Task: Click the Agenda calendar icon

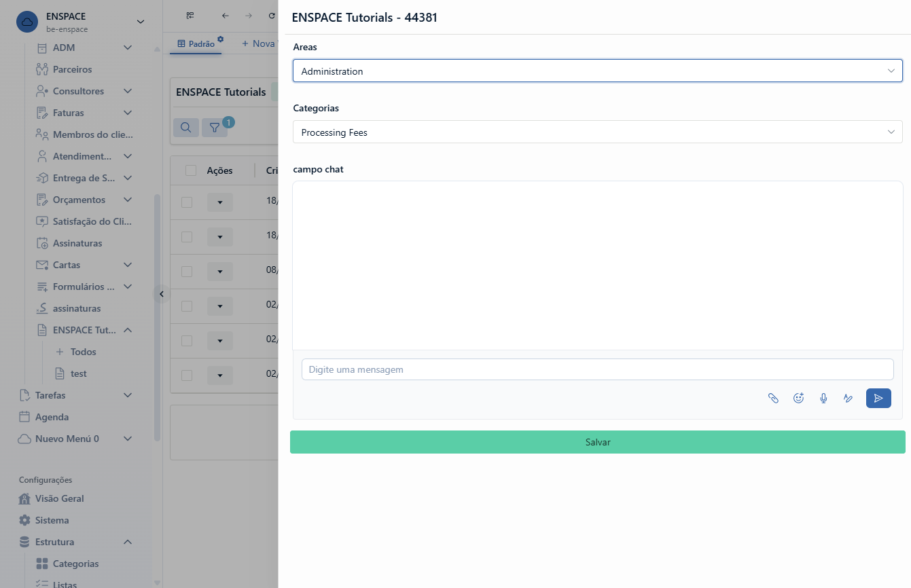Action: click(24, 417)
